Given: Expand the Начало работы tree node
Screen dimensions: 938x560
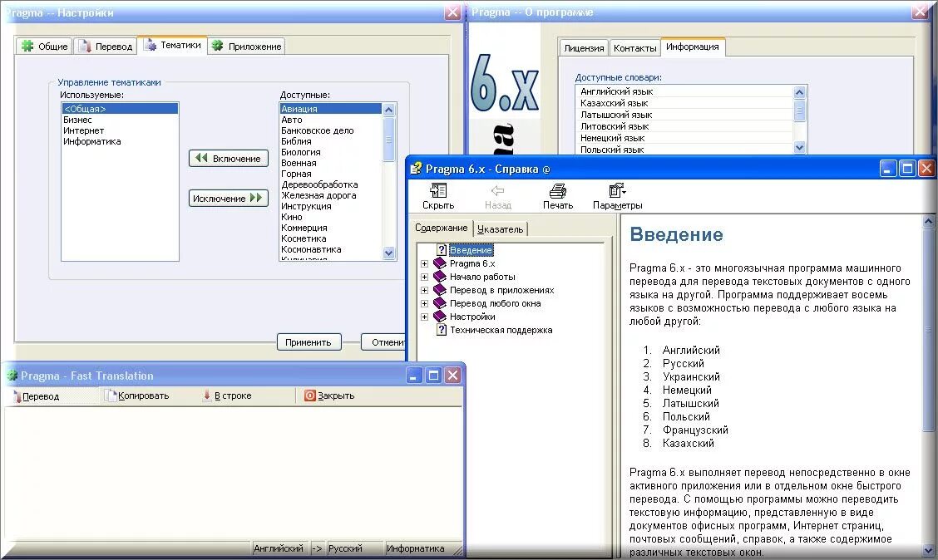Looking at the screenshot, I should [x=424, y=277].
